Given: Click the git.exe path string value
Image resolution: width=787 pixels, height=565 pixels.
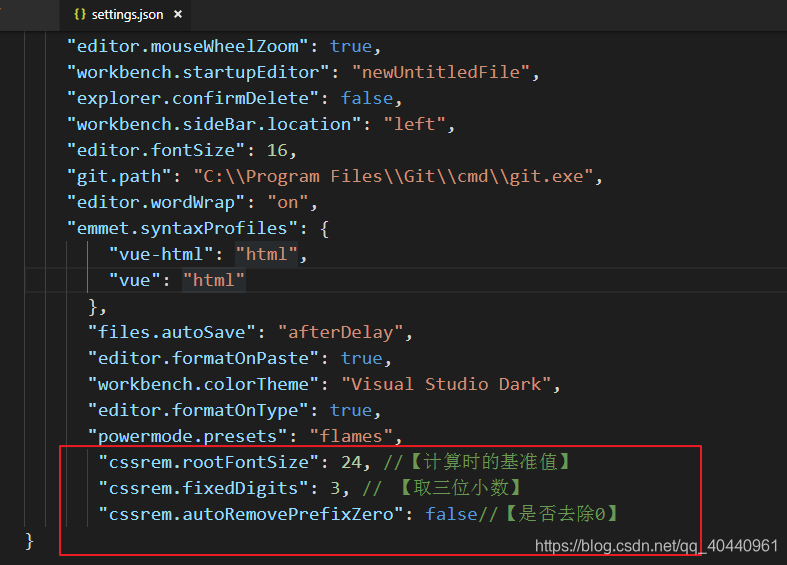Looking at the screenshot, I should 394,177.
